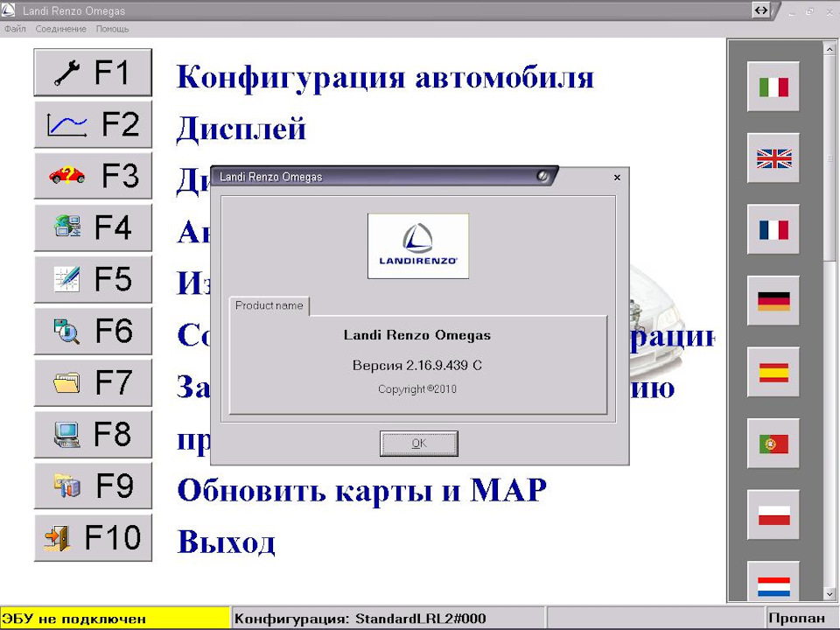
Task: Choose the French flag language
Action: pos(773,230)
